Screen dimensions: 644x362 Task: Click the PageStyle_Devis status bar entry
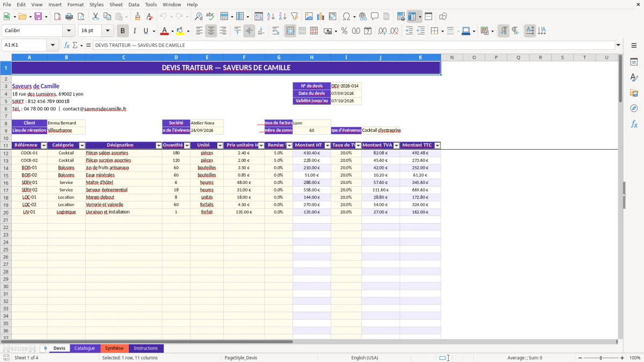coord(241,358)
